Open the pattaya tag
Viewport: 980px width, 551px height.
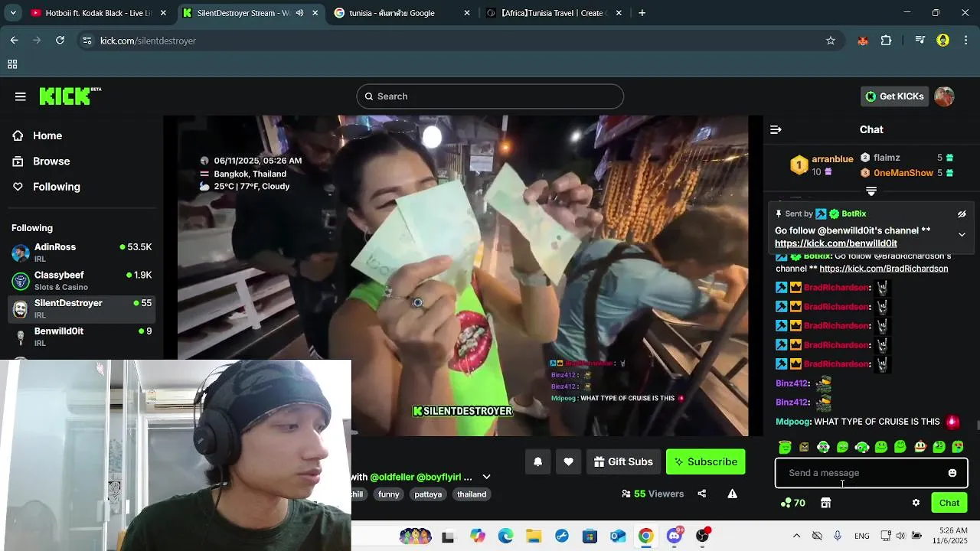[428, 494]
